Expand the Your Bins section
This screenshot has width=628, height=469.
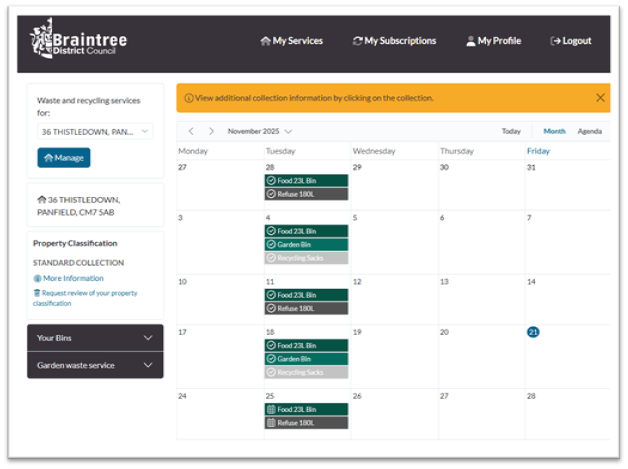pyautogui.click(x=95, y=338)
